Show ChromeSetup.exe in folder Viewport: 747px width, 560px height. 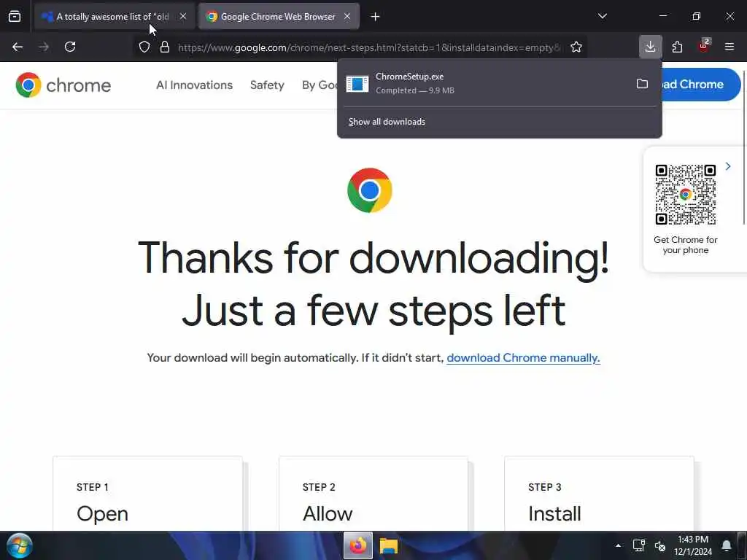pyautogui.click(x=642, y=84)
